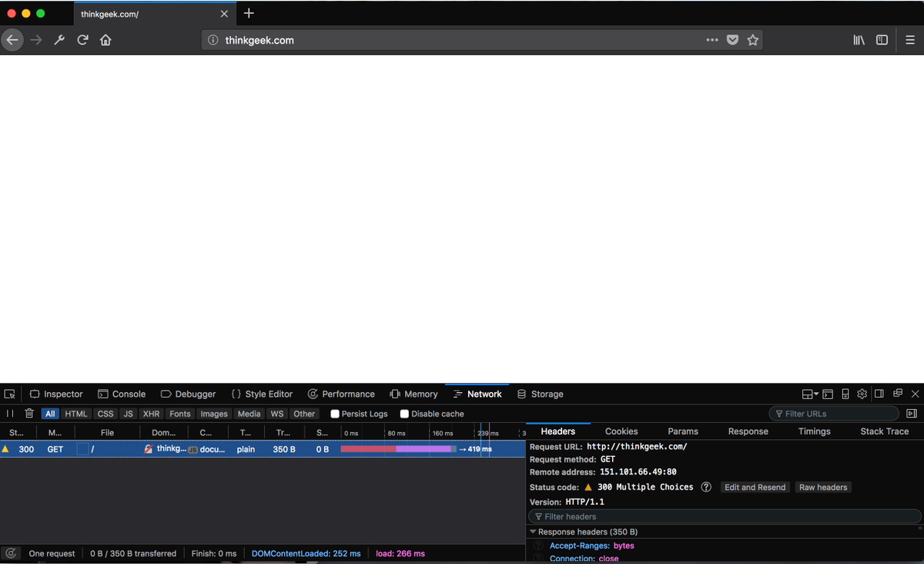Click the Raw headers button
Viewport: 924px width, 564px height.
coord(822,487)
